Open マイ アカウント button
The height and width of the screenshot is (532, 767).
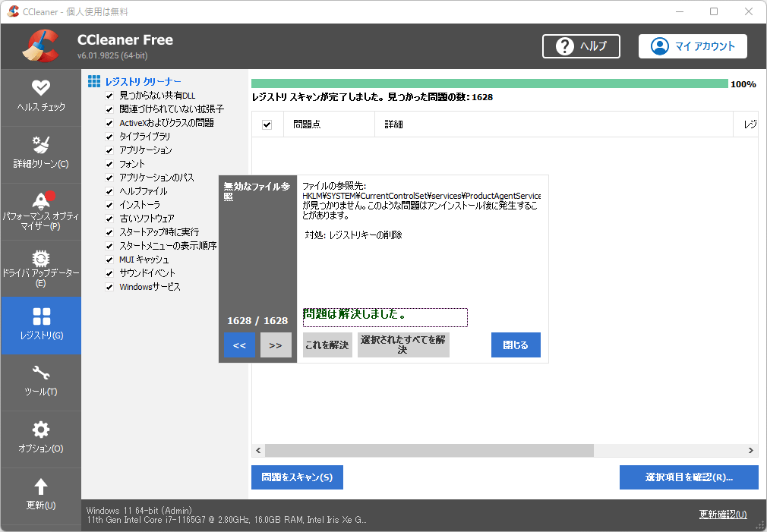coord(693,46)
